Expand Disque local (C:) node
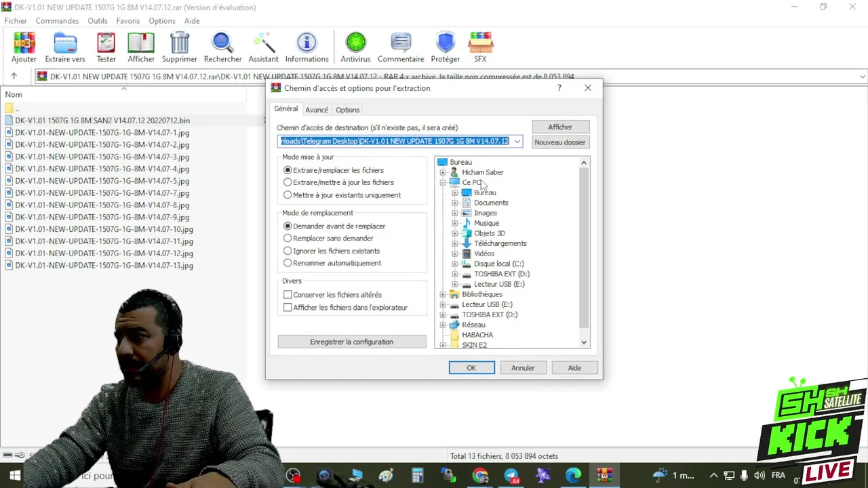The image size is (868, 488). 455,264
